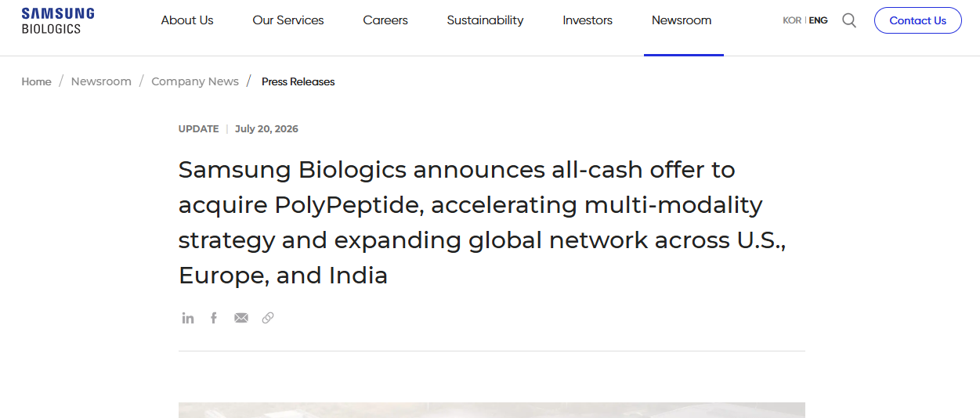The image size is (980, 418).
Task: Click the article banner image
Action: click(x=492, y=410)
